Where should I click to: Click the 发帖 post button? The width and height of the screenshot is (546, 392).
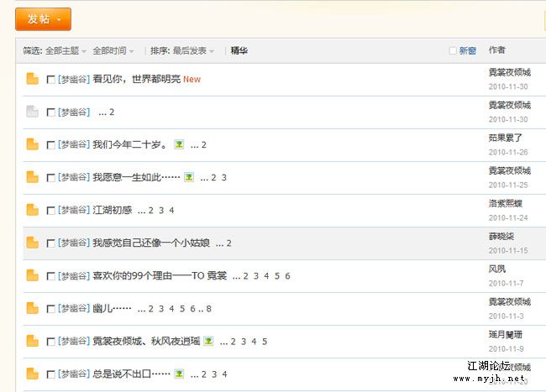coord(43,19)
